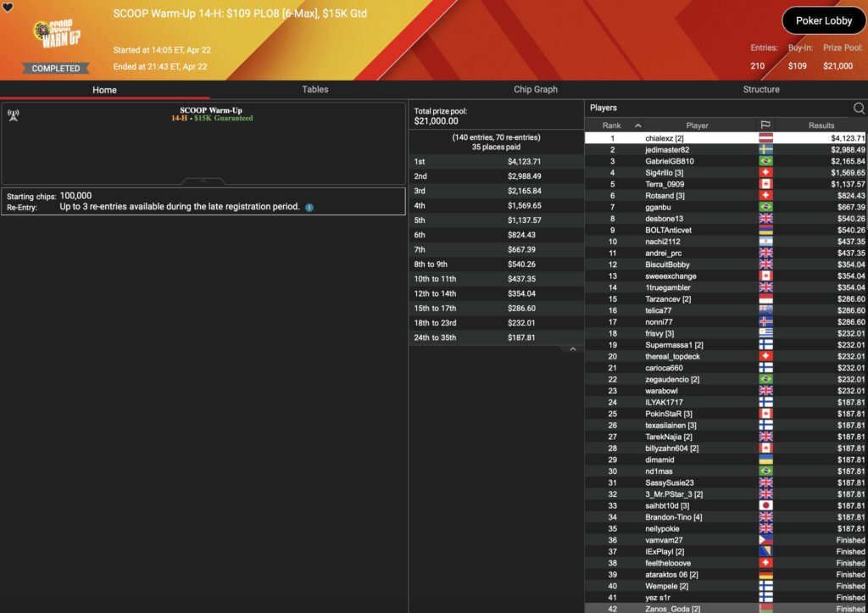Select player row sweeexchange
Screen dimensions: 868x613
(x=726, y=276)
